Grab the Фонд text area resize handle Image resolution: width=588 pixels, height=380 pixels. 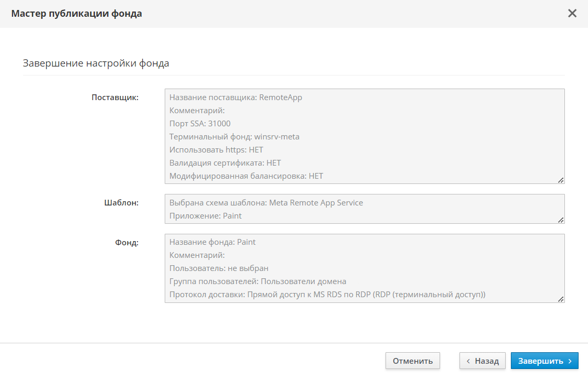[x=561, y=299]
